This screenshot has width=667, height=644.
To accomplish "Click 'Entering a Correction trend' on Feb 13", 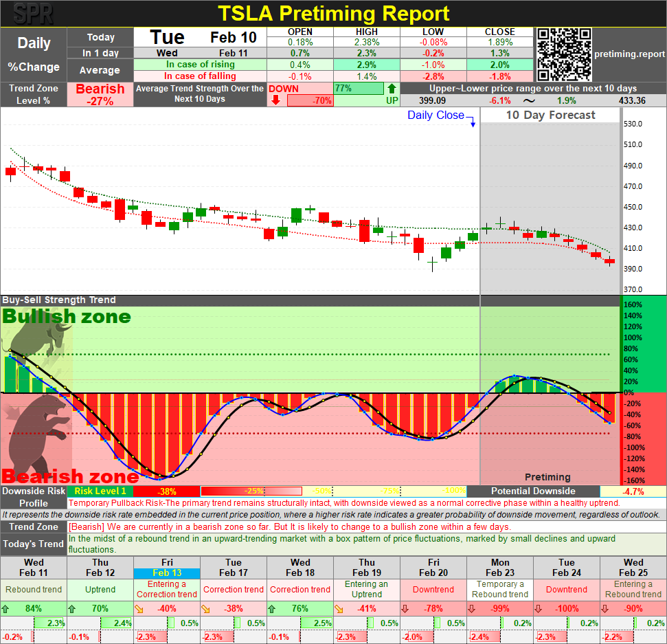I will 167,590.
